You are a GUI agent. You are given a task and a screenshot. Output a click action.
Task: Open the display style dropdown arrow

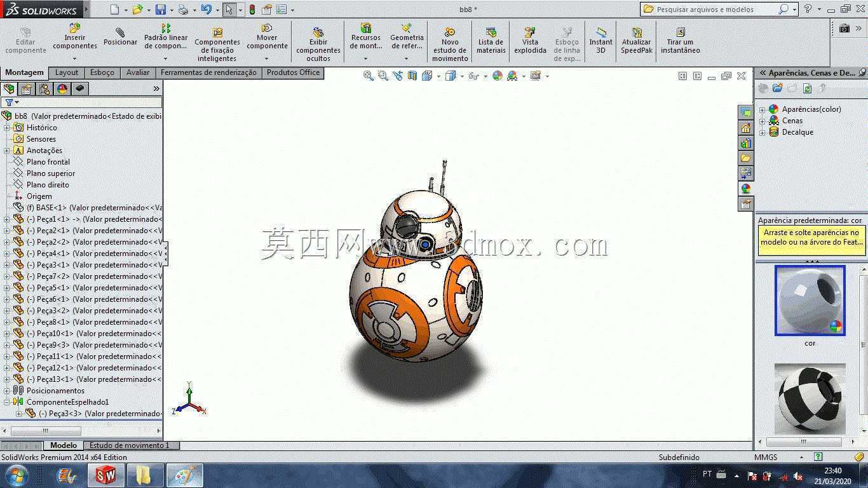(461, 76)
